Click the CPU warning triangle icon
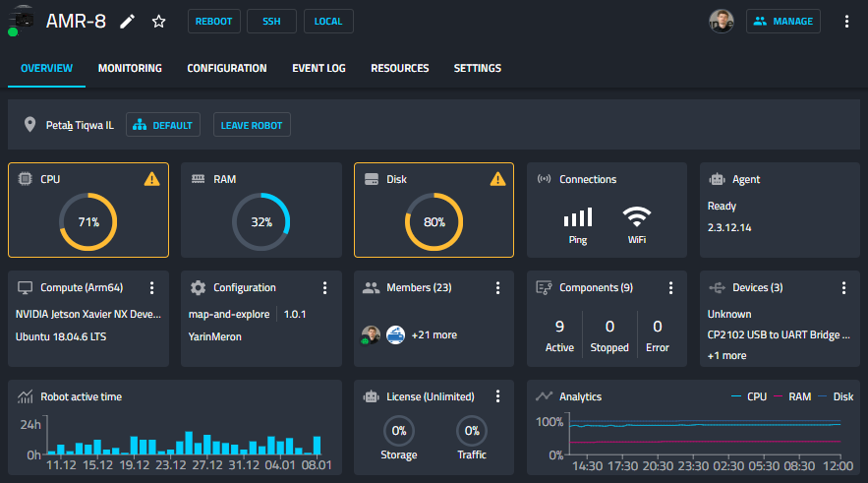Viewport: 868px width, 483px height. point(151,179)
